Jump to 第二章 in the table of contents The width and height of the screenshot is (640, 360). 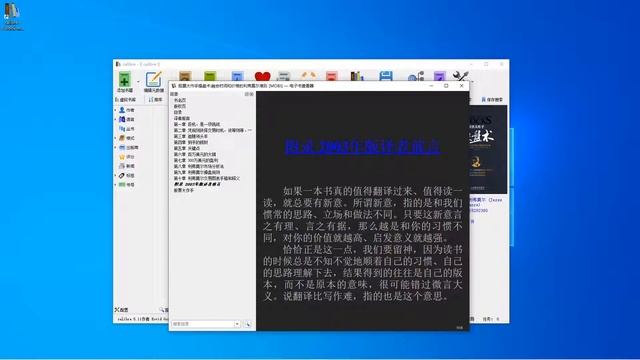[213, 130]
